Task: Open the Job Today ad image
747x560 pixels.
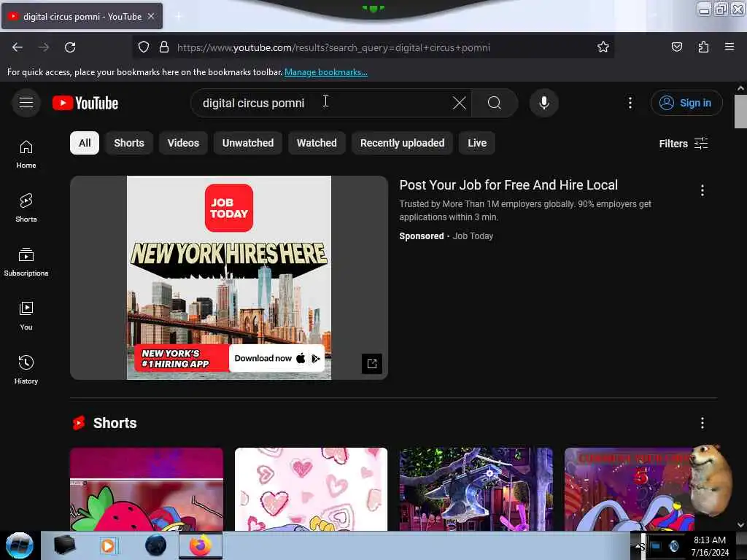Action: click(x=229, y=278)
